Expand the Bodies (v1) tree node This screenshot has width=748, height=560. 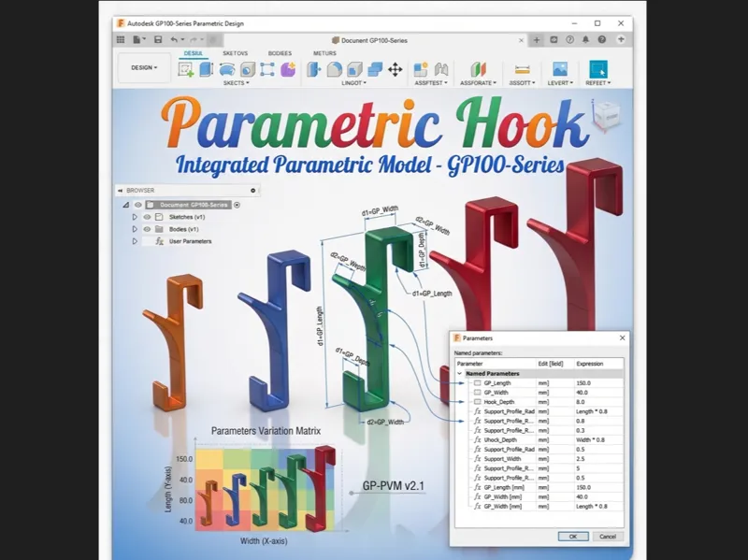pos(135,229)
